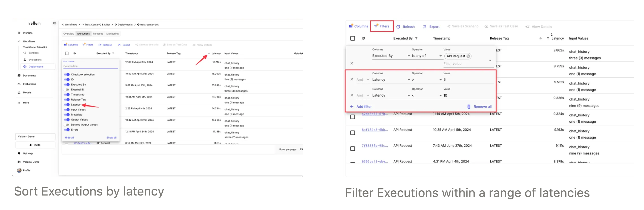The height and width of the screenshot is (210, 644).
Task: Collapse the Vellum sidebar using the panel icon
Action: 54,23
